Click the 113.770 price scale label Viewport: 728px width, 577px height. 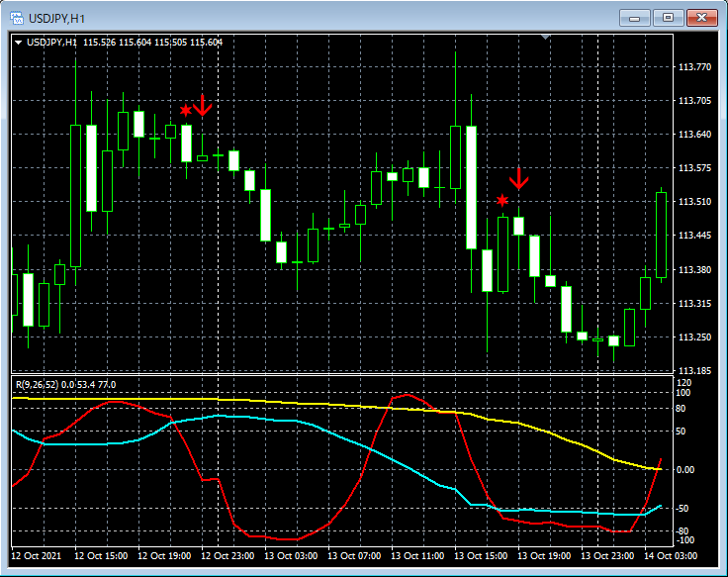click(694, 67)
